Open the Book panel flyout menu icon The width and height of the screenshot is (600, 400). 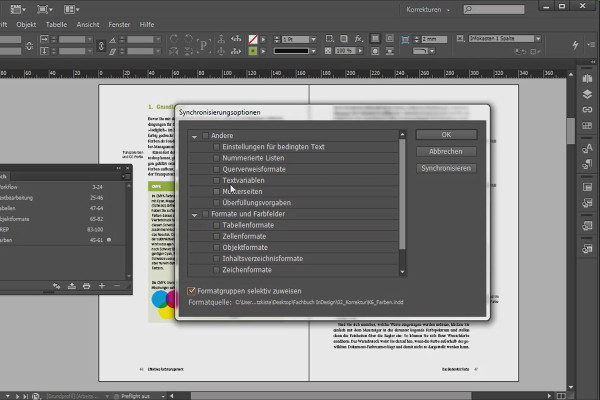click(126, 176)
